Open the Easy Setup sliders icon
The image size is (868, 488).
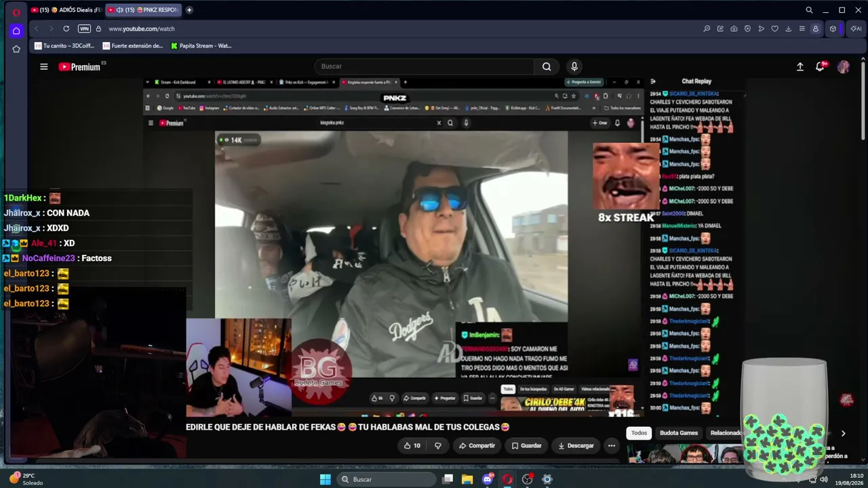pos(802,28)
